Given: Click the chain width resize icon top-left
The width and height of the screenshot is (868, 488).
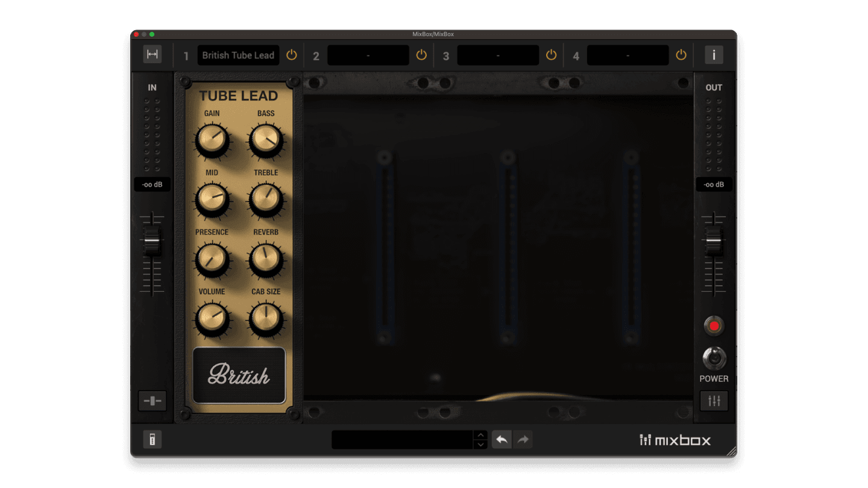Looking at the screenshot, I should (x=152, y=54).
